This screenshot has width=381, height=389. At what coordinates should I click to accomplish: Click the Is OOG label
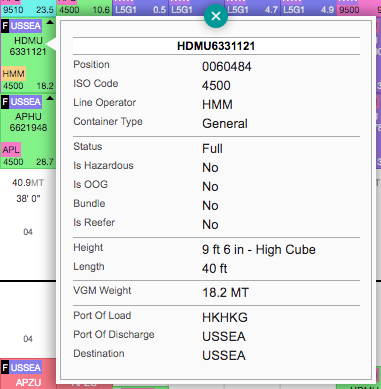[91, 185]
